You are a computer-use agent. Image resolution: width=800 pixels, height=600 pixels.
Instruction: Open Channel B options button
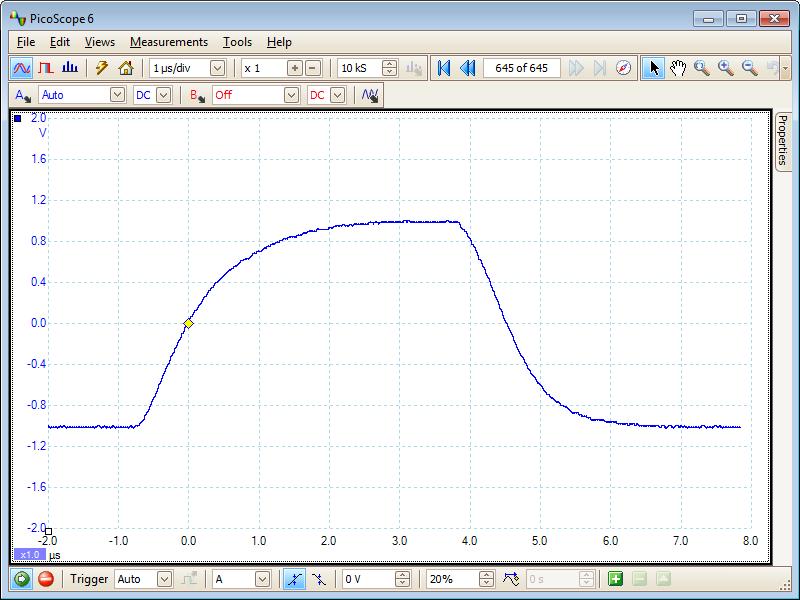point(197,95)
